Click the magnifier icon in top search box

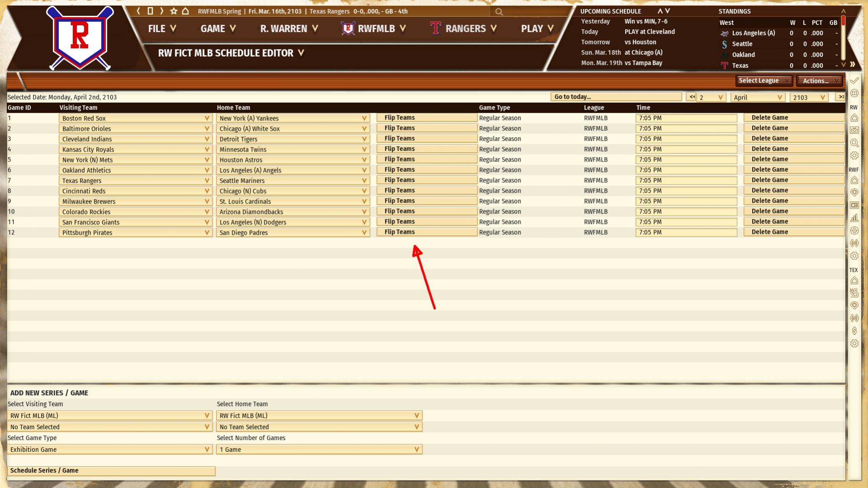point(499,12)
